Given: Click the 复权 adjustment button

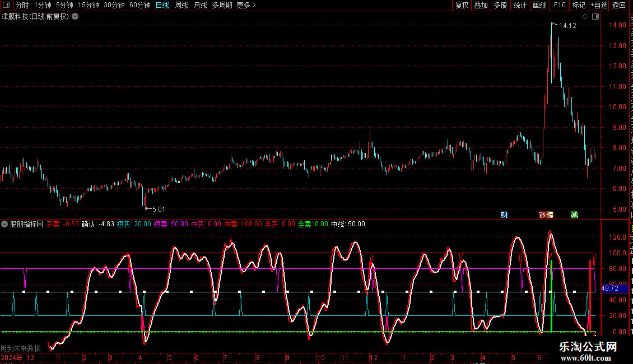Looking at the screenshot, I should pyautogui.click(x=462, y=5).
